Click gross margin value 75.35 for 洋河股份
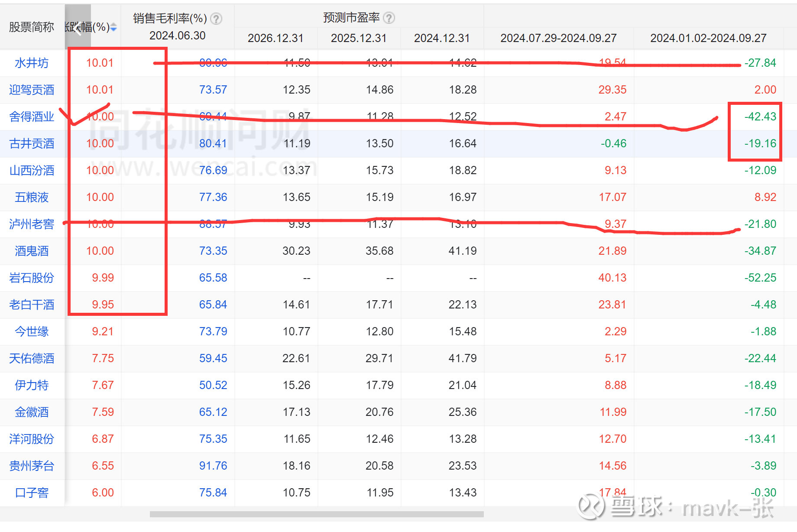Image resolution: width=797 pixels, height=532 pixels. (x=213, y=439)
